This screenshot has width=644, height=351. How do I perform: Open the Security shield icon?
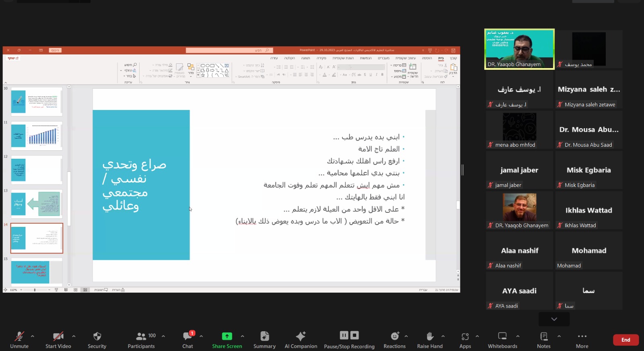pos(97,336)
